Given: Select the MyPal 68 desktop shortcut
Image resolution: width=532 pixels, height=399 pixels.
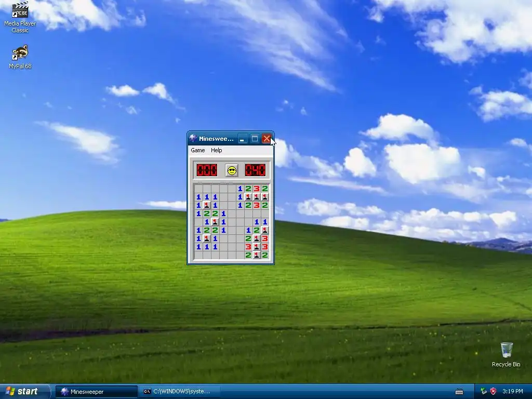Looking at the screenshot, I should pos(20,57).
